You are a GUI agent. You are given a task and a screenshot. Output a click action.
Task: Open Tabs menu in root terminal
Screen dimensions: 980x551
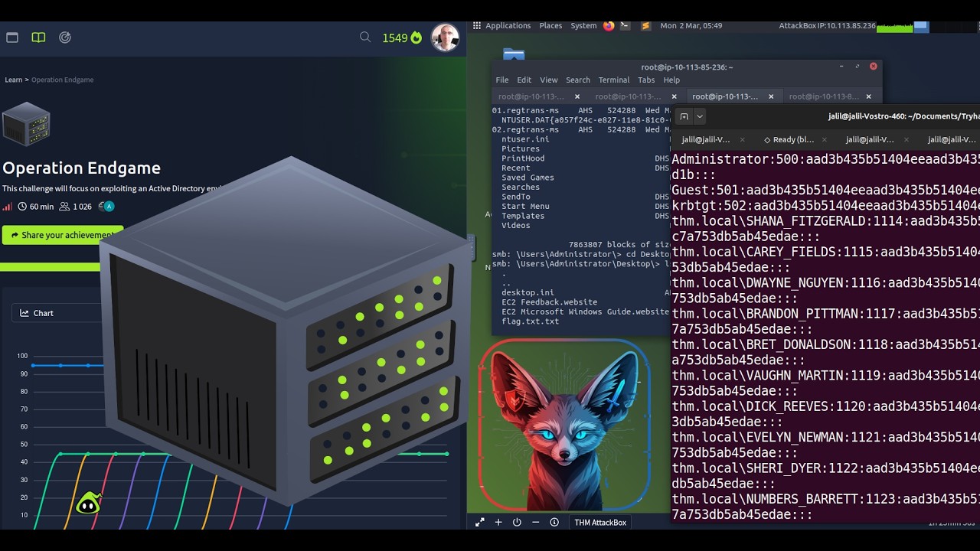click(646, 80)
